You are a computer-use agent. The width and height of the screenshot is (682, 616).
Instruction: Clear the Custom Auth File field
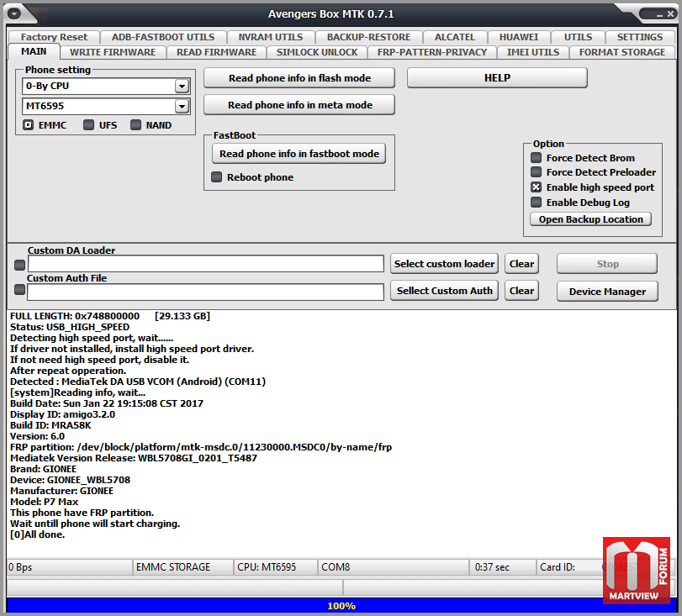(x=521, y=291)
